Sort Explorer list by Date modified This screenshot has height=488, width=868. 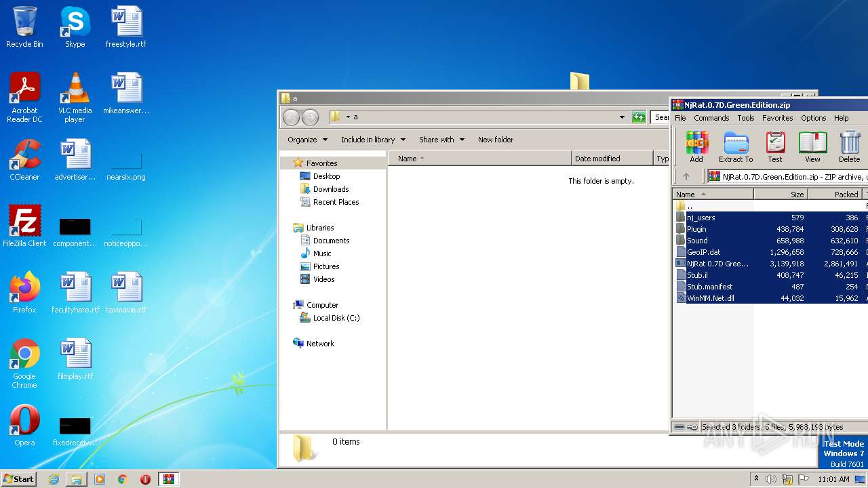[613, 159]
